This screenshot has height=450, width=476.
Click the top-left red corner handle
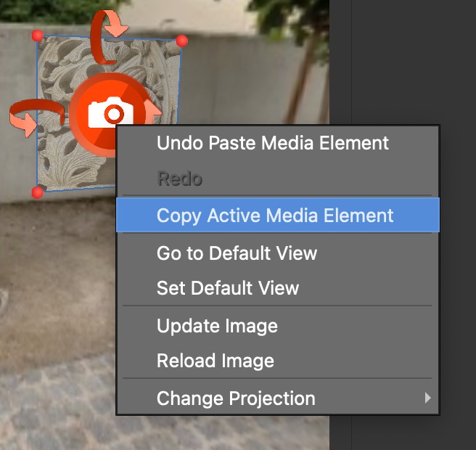[38, 36]
